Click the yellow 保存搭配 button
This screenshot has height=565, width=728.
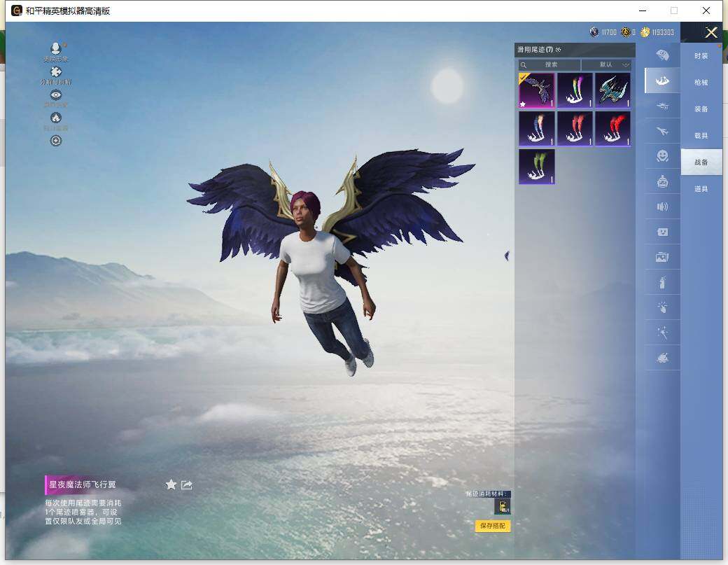point(493,526)
